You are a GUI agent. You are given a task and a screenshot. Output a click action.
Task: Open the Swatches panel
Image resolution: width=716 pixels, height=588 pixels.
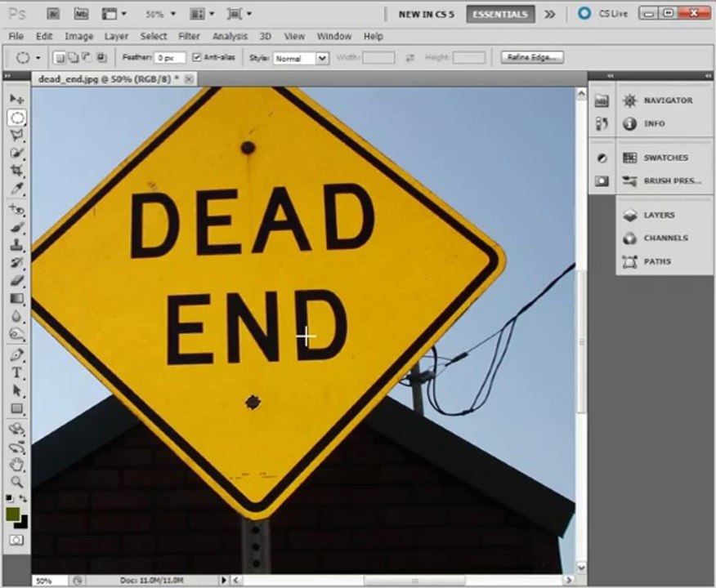(x=665, y=158)
